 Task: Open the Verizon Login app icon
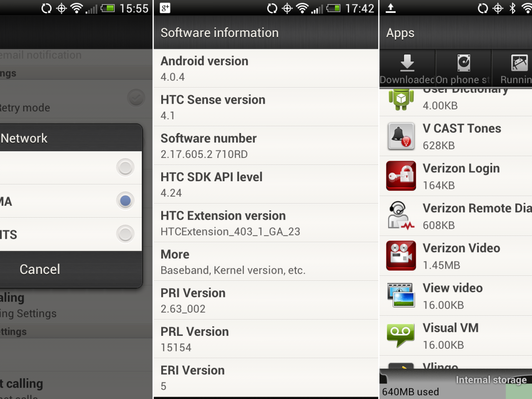tap(401, 176)
